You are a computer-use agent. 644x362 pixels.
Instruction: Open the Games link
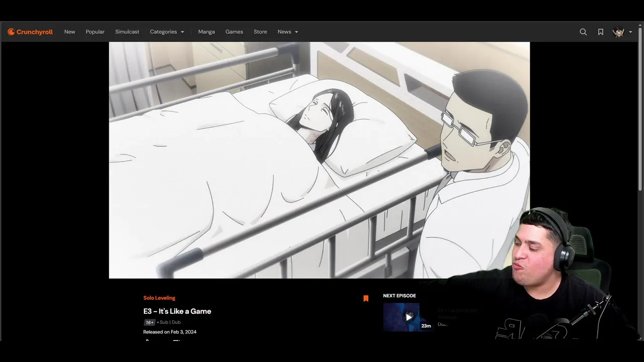tap(234, 32)
